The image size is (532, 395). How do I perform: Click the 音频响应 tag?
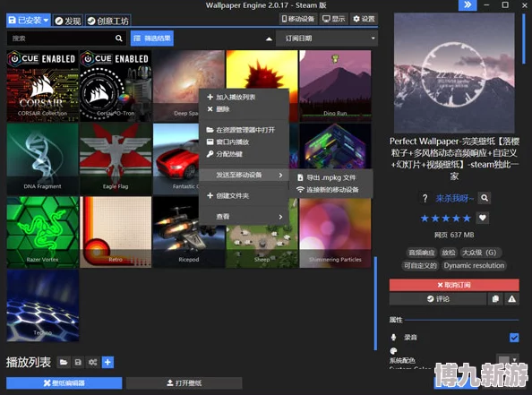(x=421, y=253)
